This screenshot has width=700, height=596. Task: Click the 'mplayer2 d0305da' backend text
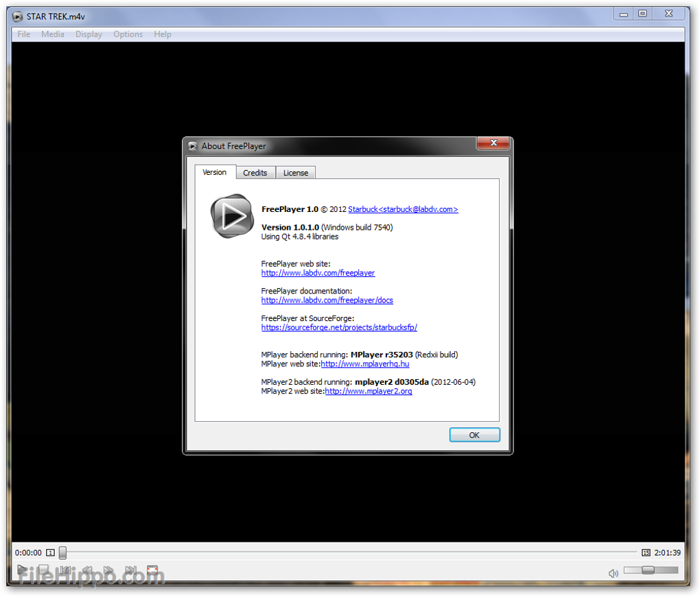click(392, 382)
